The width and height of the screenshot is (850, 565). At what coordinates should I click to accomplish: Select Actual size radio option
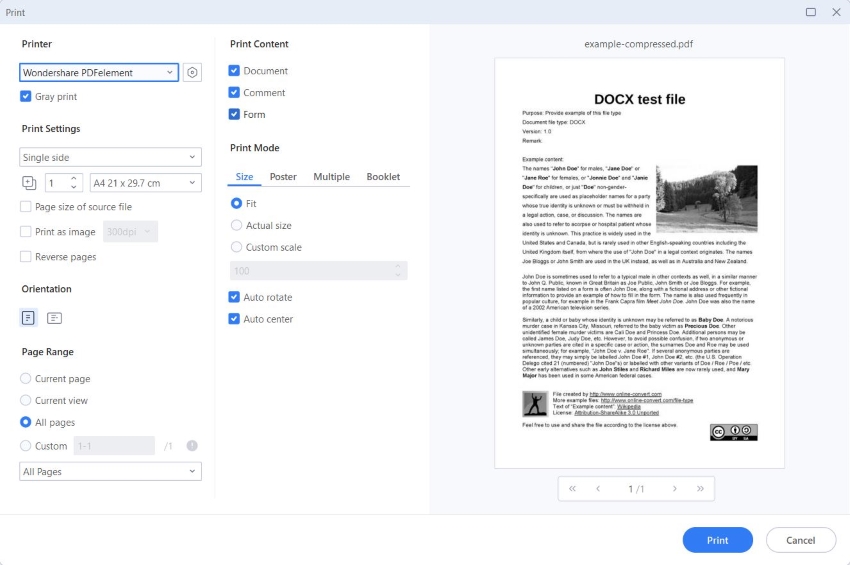coord(236,225)
